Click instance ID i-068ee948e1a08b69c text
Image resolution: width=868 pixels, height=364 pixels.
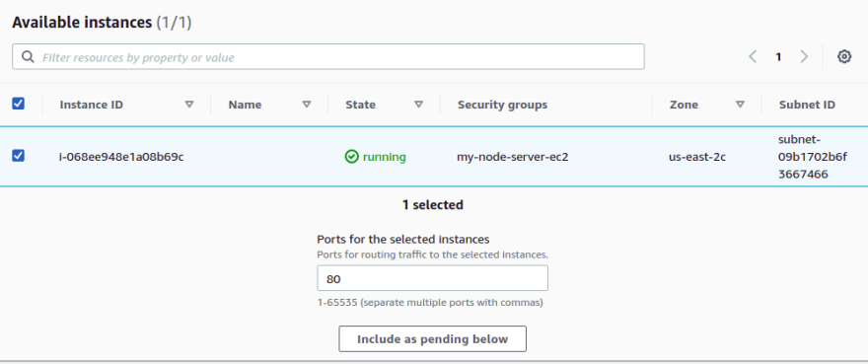point(121,158)
